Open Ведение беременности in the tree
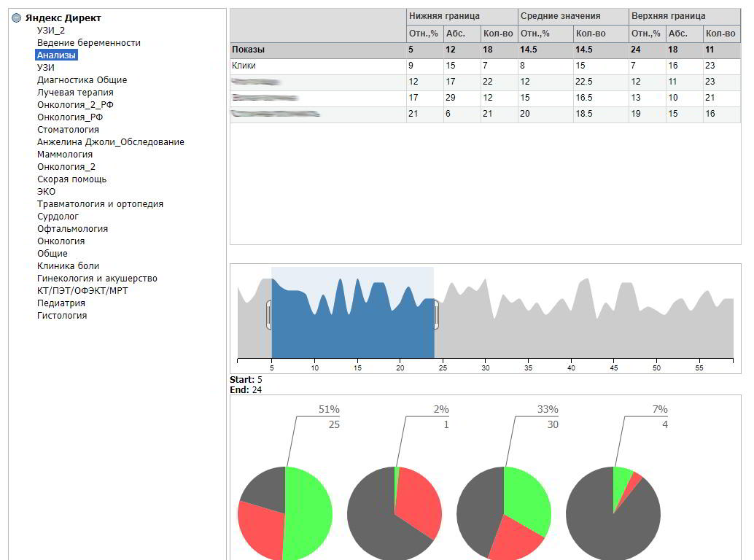The height and width of the screenshot is (560, 754). (x=89, y=43)
